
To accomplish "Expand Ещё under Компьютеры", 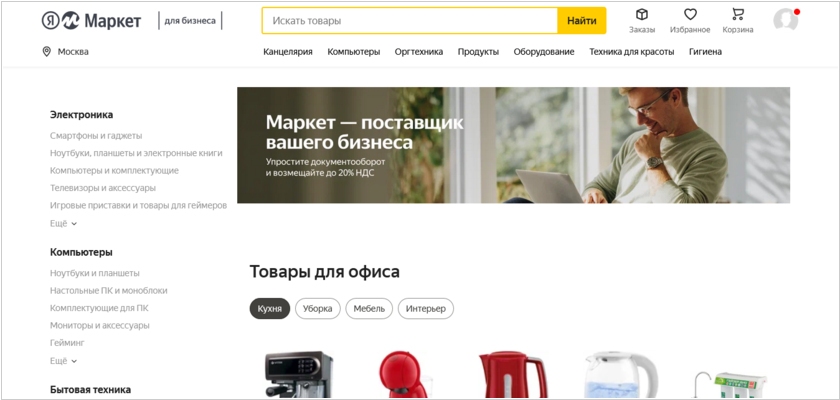I will pyautogui.click(x=63, y=361).
